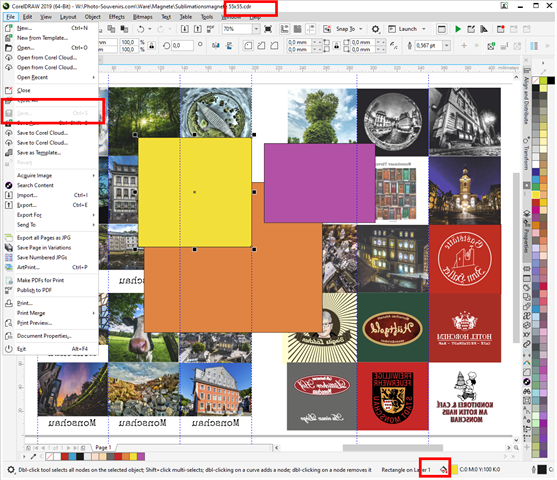Click the Mirror horizontally icon
Image resolution: width=557 pixels, height=480 pixels.
tap(216, 45)
